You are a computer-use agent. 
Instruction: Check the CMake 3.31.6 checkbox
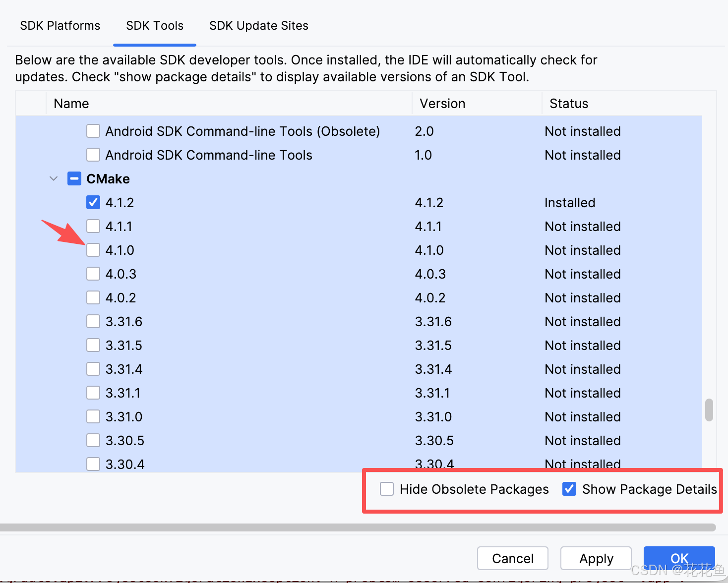click(93, 321)
